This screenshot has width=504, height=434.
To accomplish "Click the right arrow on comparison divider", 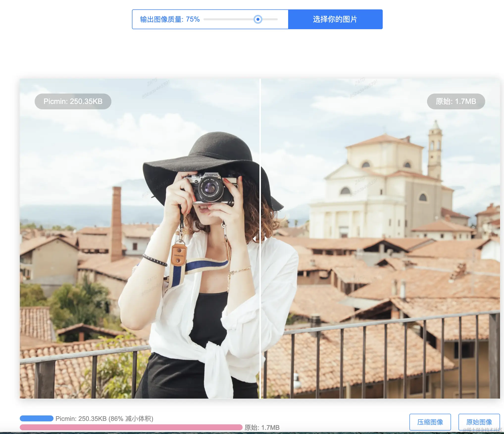I will click(266, 239).
